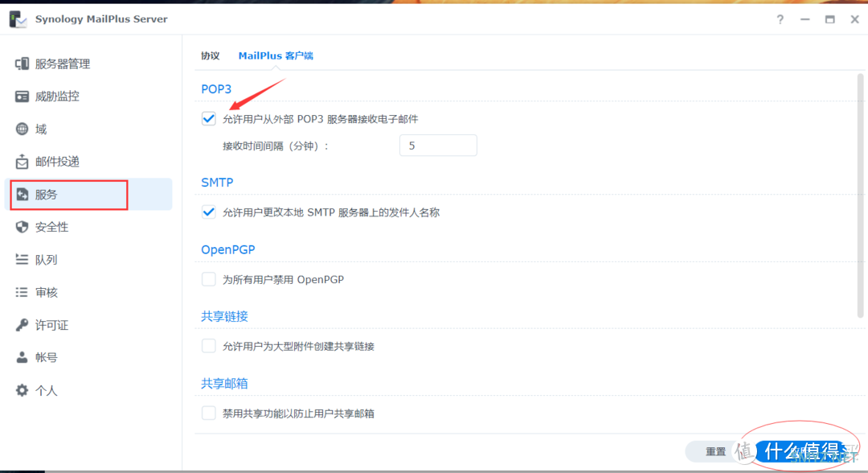Viewport: 868px width, 473px height.
Task: Click the 安全性 shield icon
Action: [x=23, y=227]
